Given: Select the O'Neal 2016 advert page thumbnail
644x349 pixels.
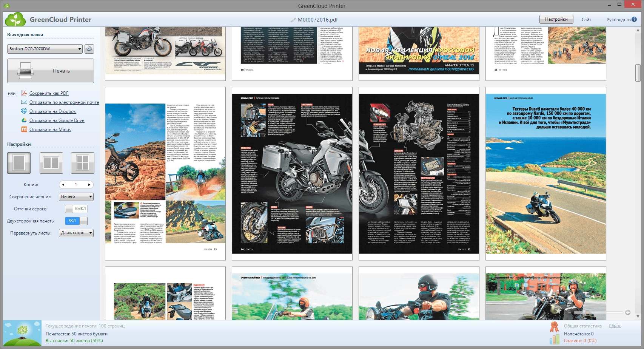Looking at the screenshot, I should [419, 53].
